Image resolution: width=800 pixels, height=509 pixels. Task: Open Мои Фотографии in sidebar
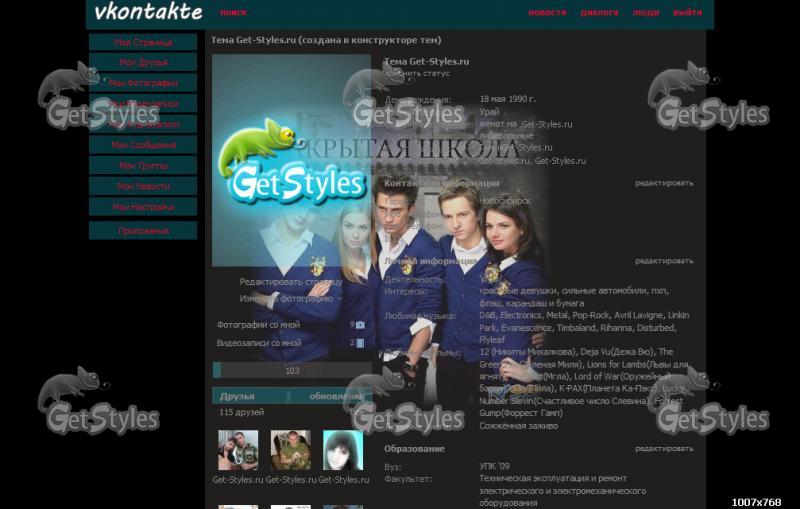coord(143,83)
